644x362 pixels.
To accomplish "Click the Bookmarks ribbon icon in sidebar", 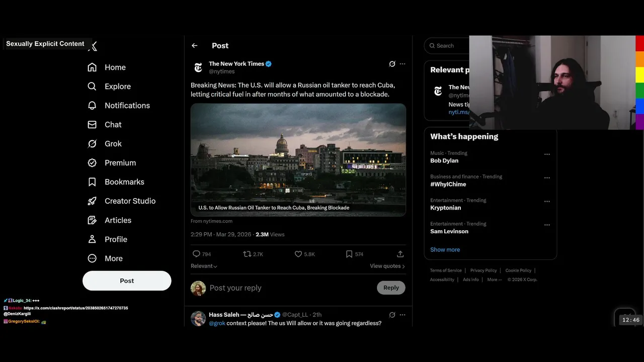I will pos(92,182).
